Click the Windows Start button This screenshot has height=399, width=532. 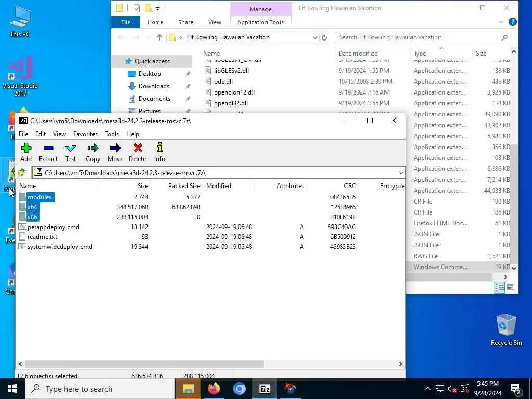[x=12, y=389]
